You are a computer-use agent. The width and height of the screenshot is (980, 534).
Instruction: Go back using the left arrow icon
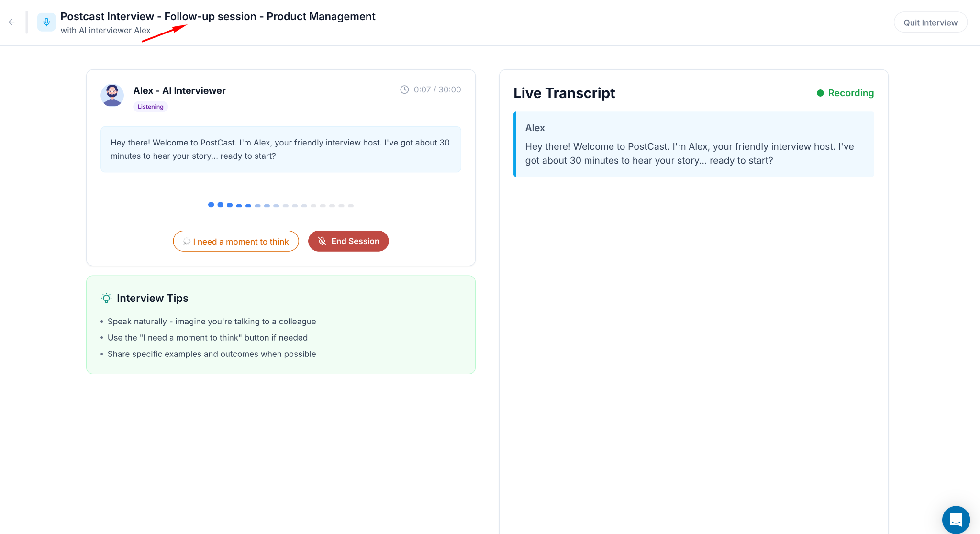tap(11, 22)
